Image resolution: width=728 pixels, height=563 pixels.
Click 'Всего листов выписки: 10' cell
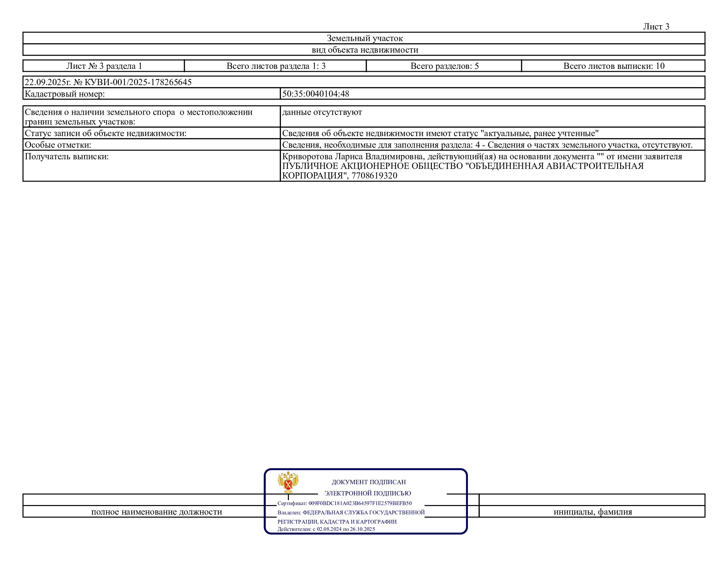pos(614,66)
